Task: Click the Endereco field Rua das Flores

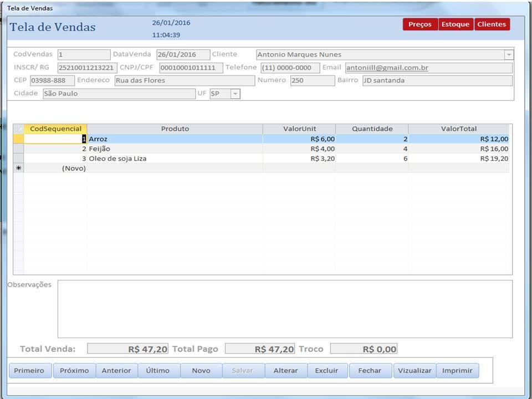Action: [185, 81]
